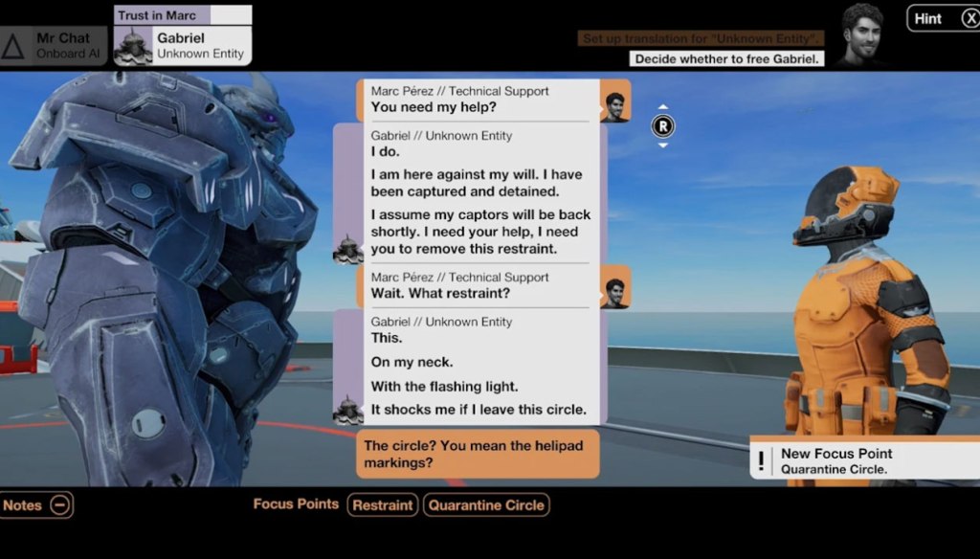
Task: Click the Trust in Marc meter
Action: point(182,14)
